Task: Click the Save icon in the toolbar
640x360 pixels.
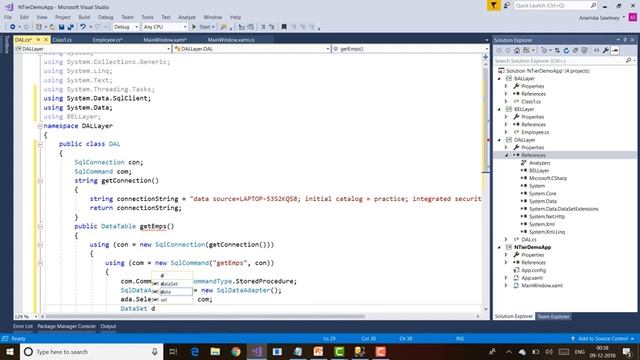Action: 61,27
